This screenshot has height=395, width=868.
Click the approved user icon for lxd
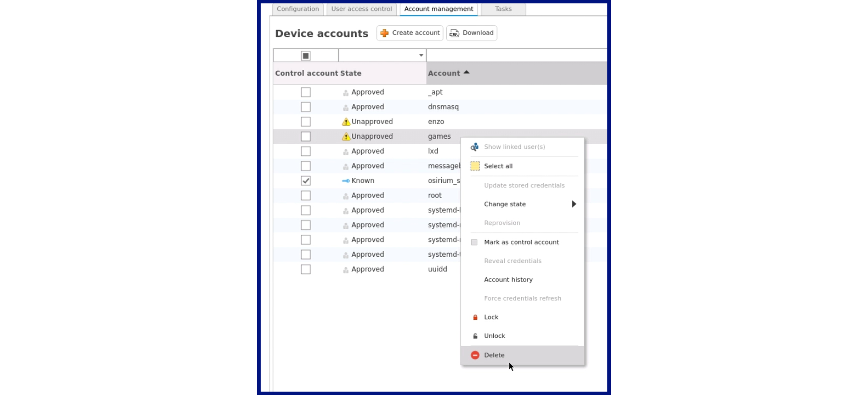tap(346, 151)
